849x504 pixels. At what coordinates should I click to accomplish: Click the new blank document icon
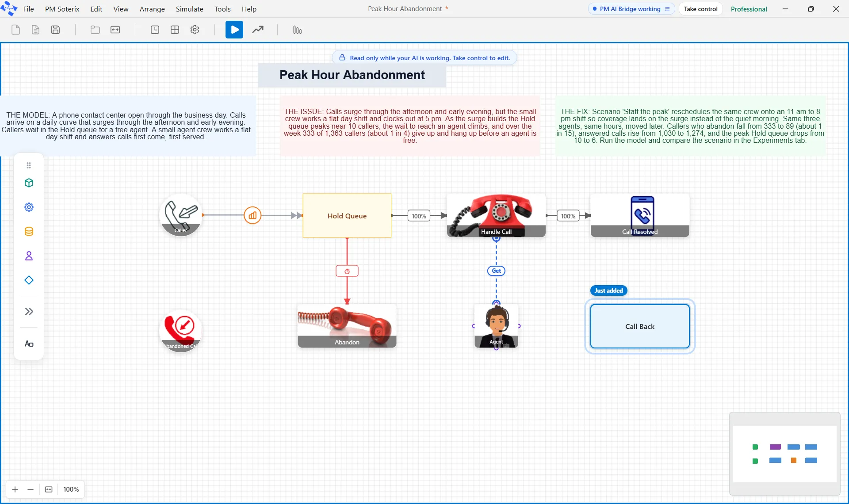point(15,30)
